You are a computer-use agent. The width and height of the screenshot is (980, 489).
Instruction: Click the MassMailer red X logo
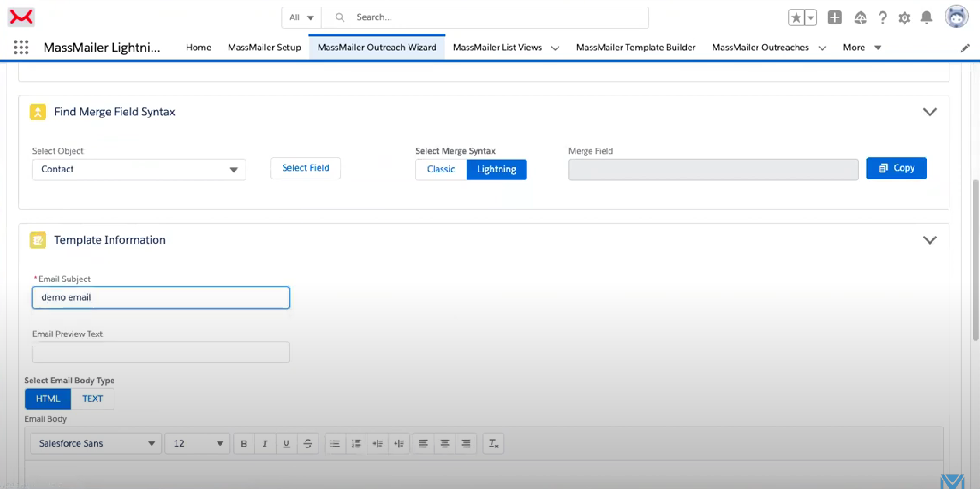point(21,17)
